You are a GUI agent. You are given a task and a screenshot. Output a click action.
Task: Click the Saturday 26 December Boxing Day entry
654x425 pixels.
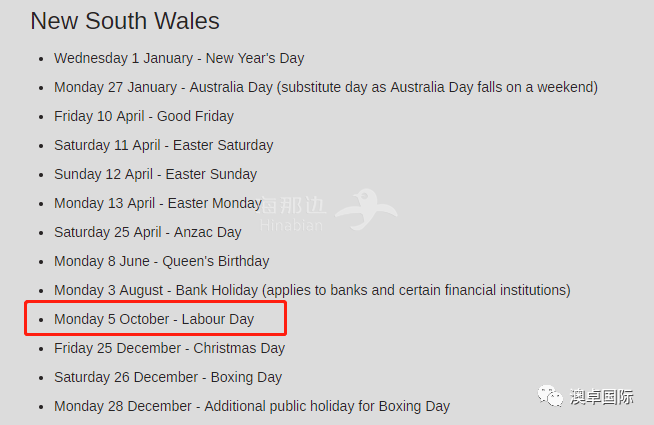pyautogui.click(x=168, y=377)
